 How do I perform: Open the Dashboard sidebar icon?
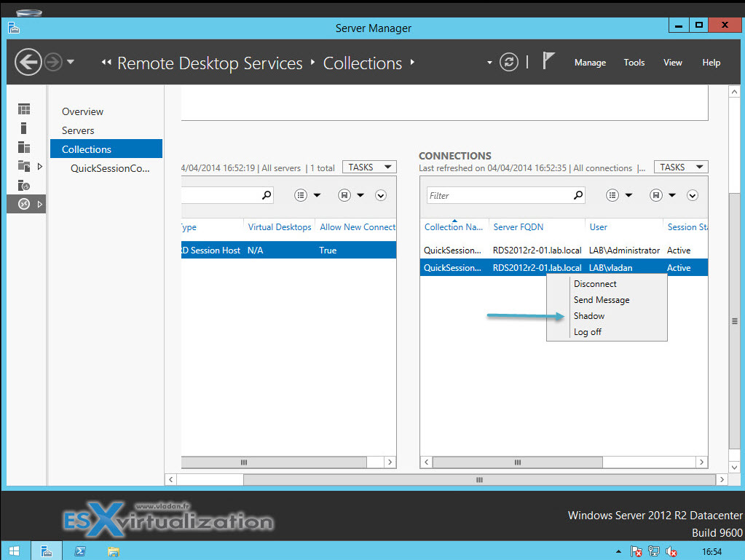(x=24, y=109)
